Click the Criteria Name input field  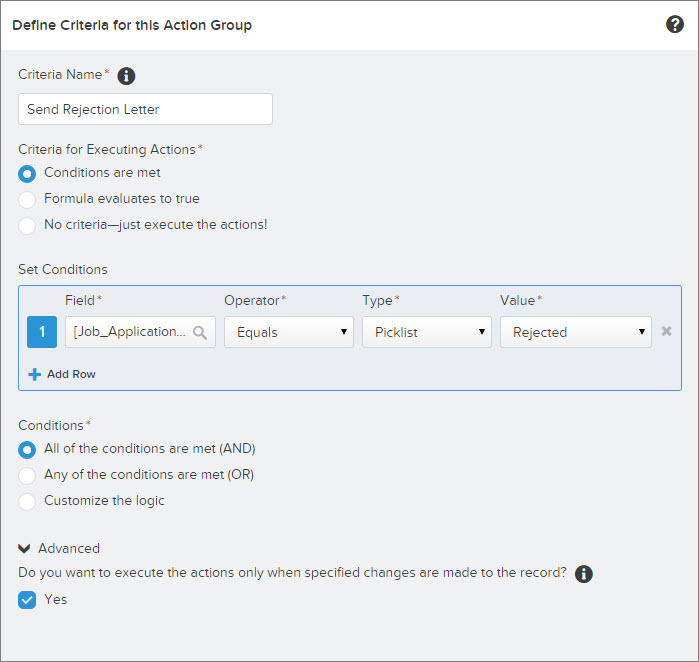point(145,109)
